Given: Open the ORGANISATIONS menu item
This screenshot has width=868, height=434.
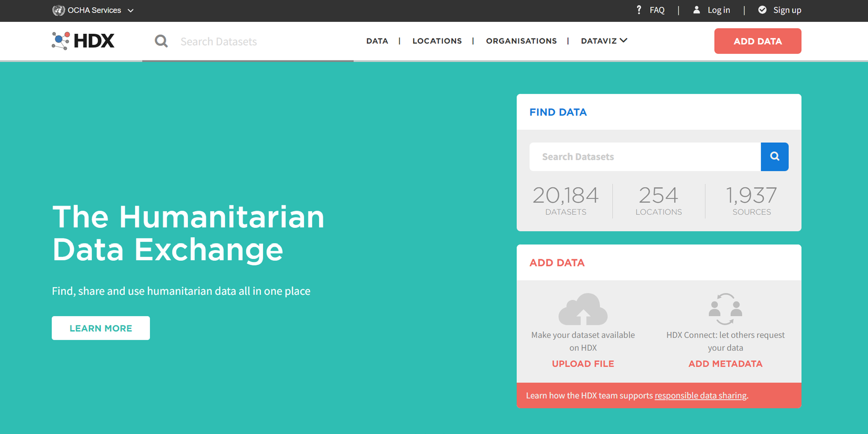Looking at the screenshot, I should click(x=521, y=41).
